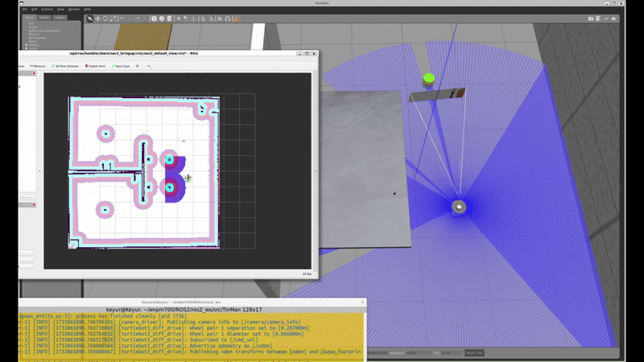The image size is (644, 362).
Task: Switch to the Layers tab
Action: (x=60, y=17)
